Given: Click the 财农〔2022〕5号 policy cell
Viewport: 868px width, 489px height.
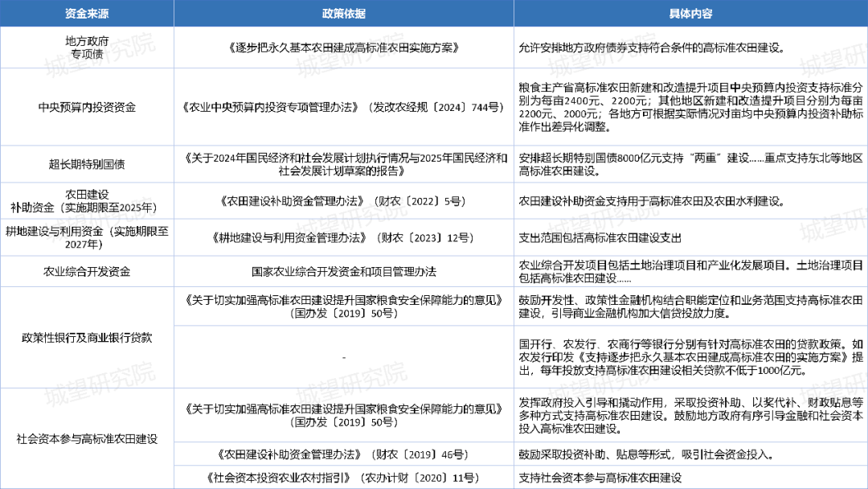Looking at the screenshot, I should (x=343, y=201).
